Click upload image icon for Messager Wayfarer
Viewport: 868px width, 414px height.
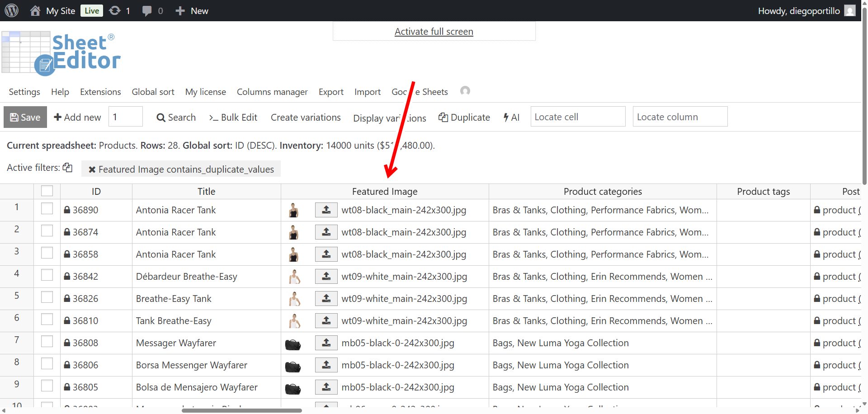(x=326, y=343)
